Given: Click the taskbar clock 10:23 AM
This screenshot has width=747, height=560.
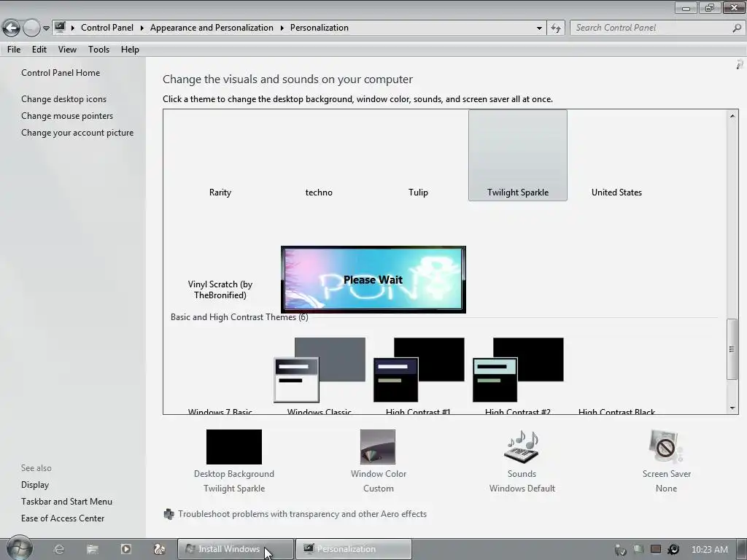Looking at the screenshot, I should point(709,550).
